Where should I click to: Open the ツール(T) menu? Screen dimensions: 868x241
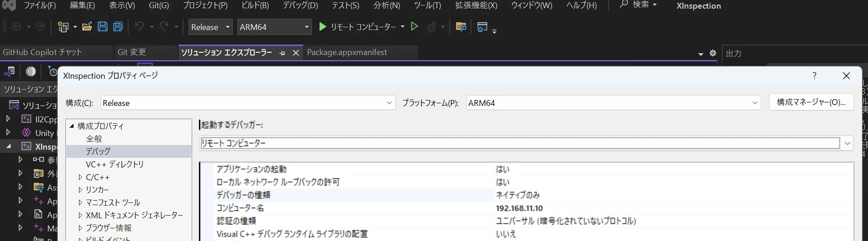(x=427, y=5)
